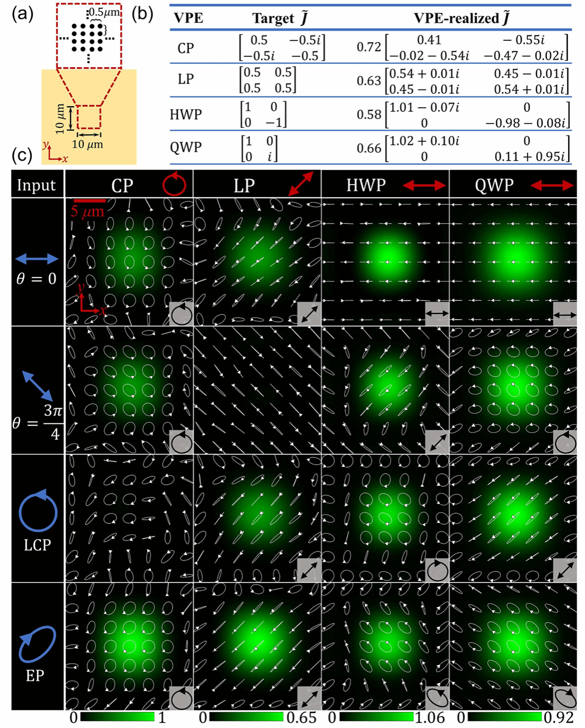The image size is (585, 728).
Task: Click the blue EP ellipse icon
Action: (37, 644)
